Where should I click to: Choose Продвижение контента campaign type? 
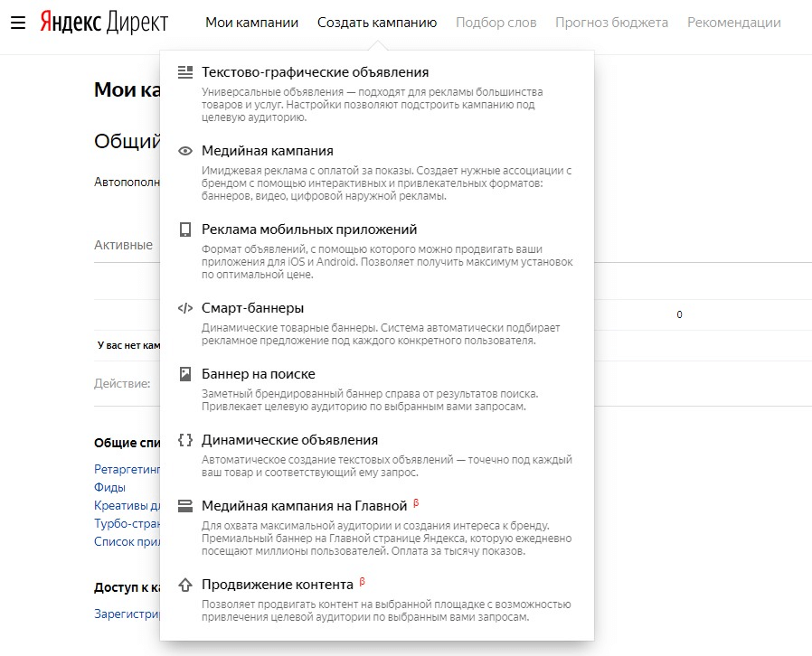(277, 584)
